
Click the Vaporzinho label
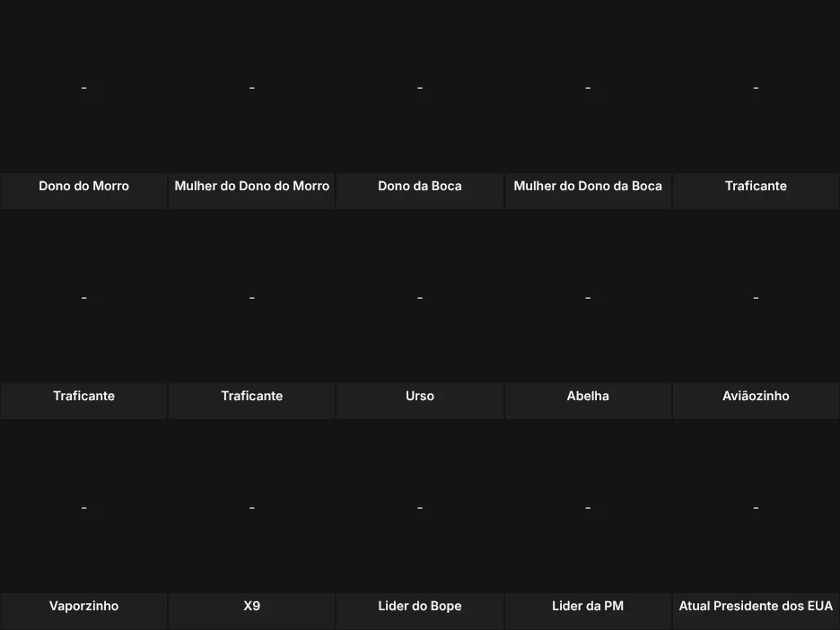[83, 606]
